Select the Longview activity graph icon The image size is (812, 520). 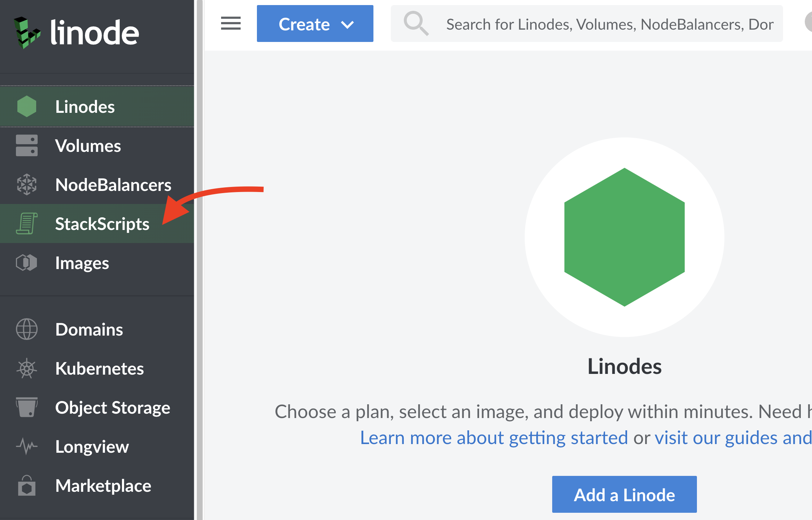coord(26,446)
